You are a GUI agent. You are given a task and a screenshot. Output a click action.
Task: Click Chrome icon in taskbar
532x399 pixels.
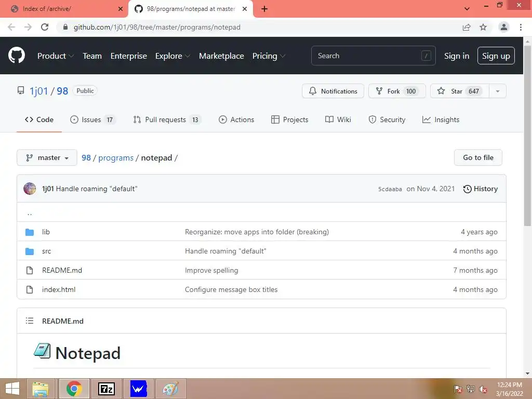coord(74,389)
